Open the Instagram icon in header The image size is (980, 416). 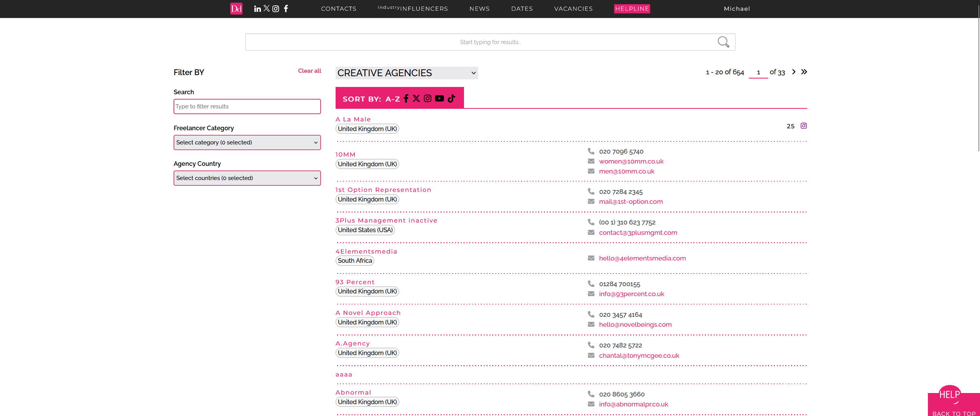pos(275,9)
